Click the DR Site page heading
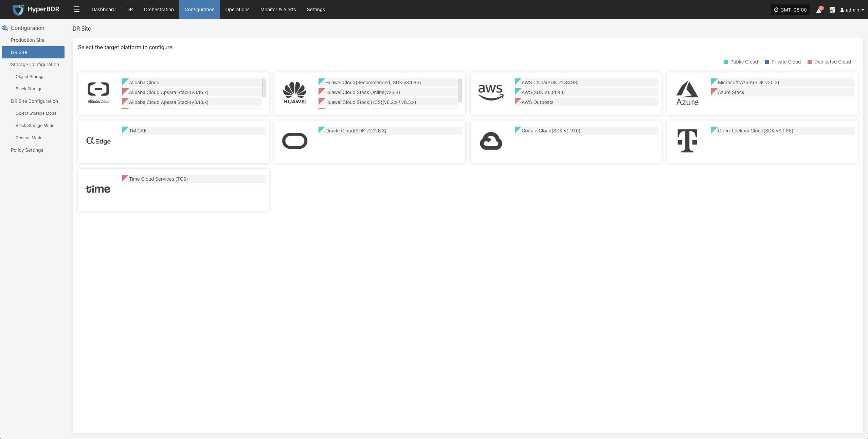The height and width of the screenshot is (439, 868). (82, 29)
